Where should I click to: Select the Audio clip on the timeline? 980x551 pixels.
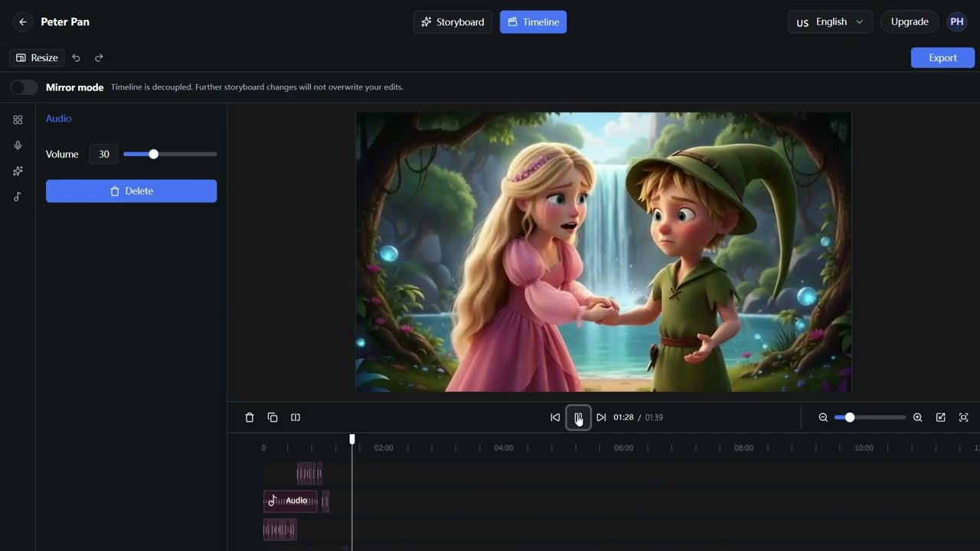tap(290, 500)
